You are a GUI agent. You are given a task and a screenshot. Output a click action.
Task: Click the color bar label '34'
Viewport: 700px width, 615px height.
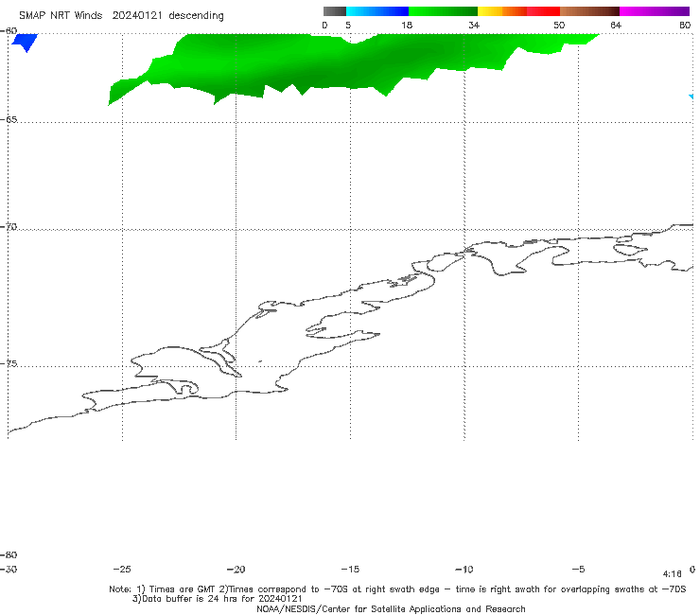[x=474, y=26]
